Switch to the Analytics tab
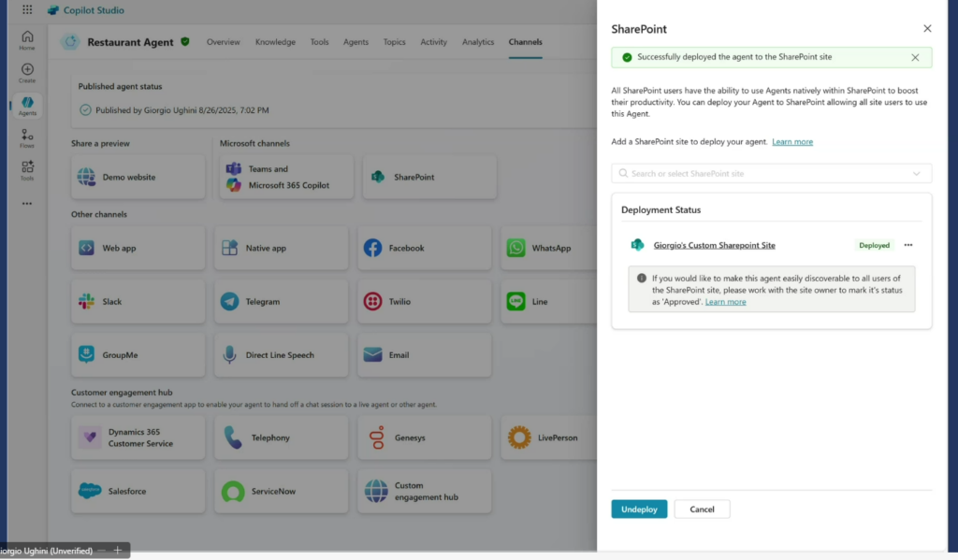Image resolution: width=958 pixels, height=560 pixels. pos(478,42)
